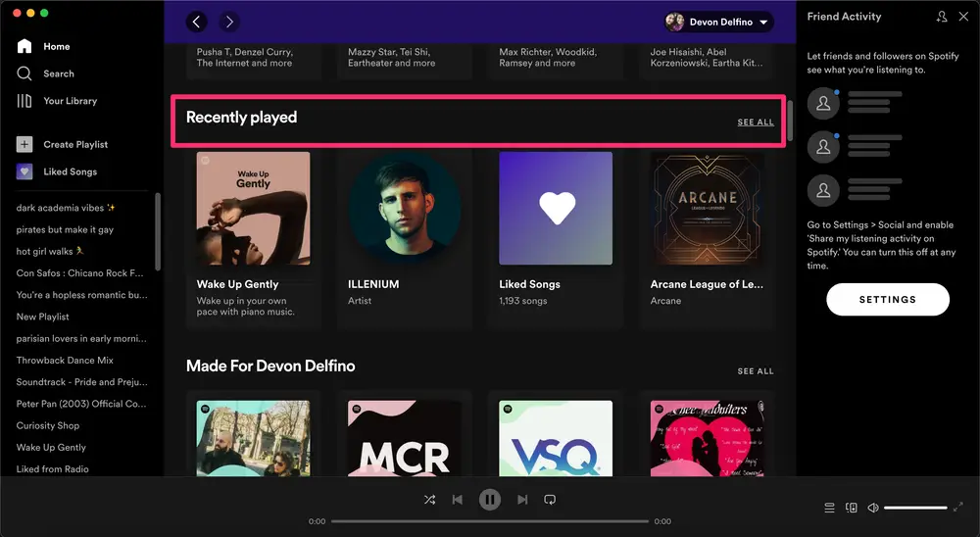Click SEE ALL for Recently played
This screenshot has height=537, width=980.
[756, 122]
